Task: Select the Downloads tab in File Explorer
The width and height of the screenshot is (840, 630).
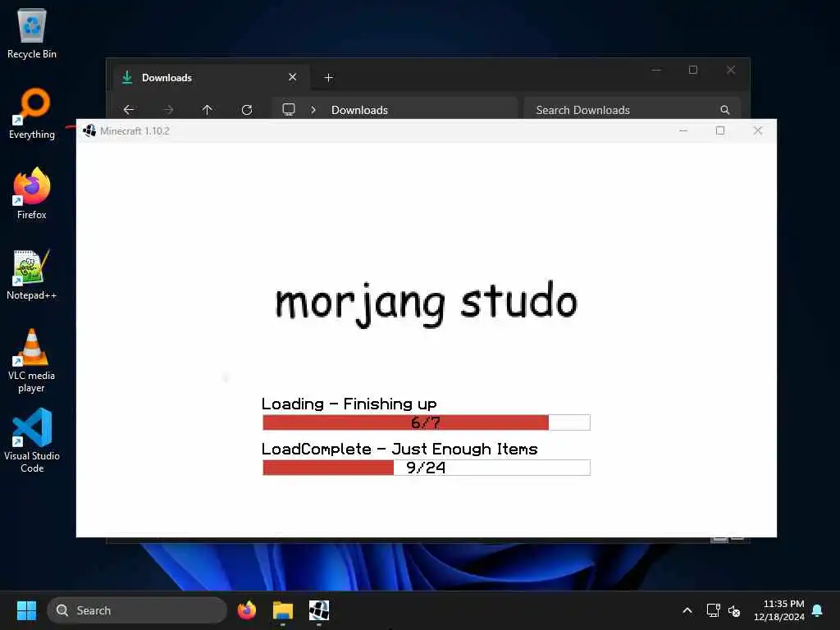Action: 211,78
